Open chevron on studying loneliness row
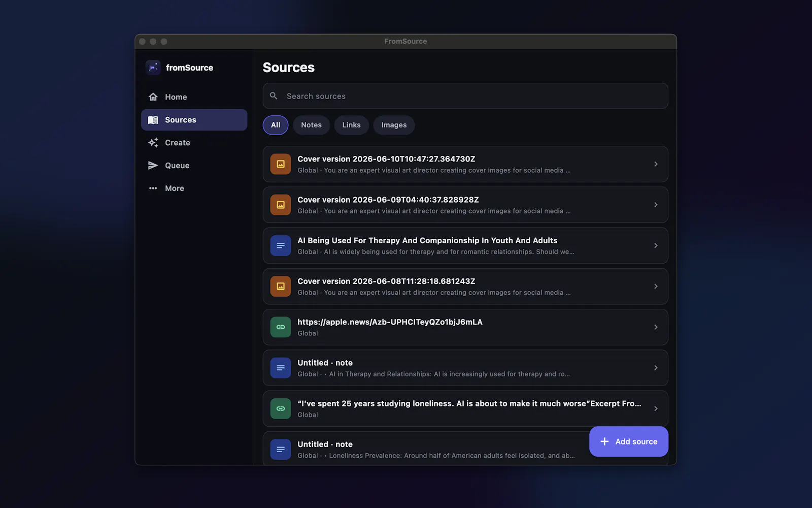The height and width of the screenshot is (508, 812). coord(656,408)
